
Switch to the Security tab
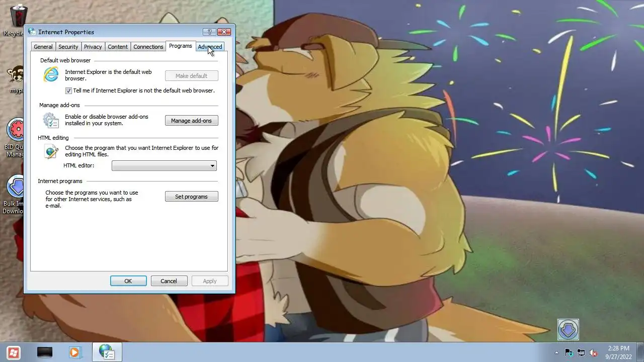pyautogui.click(x=68, y=47)
